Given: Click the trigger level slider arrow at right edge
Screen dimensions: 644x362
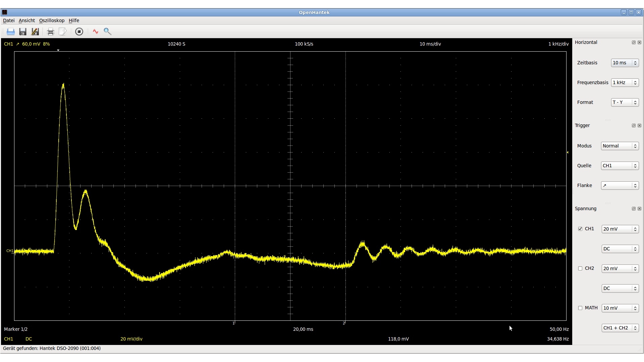Looking at the screenshot, I should pos(568,153).
